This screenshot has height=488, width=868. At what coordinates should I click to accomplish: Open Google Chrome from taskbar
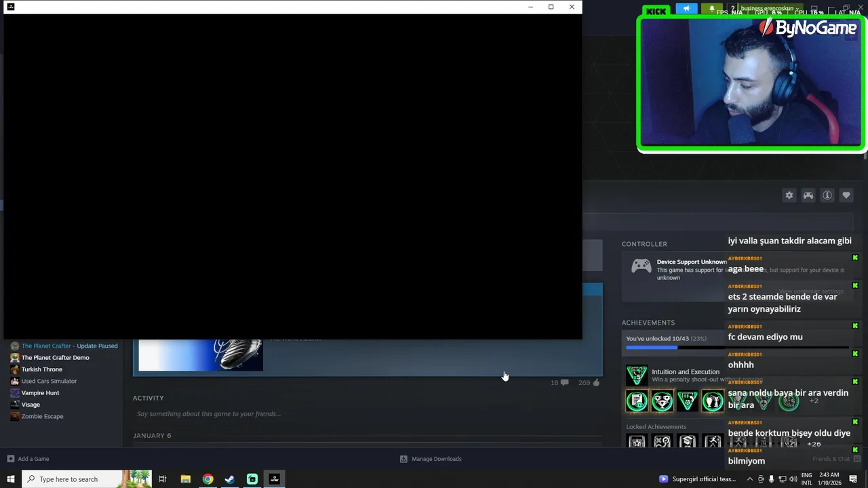[208, 479]
